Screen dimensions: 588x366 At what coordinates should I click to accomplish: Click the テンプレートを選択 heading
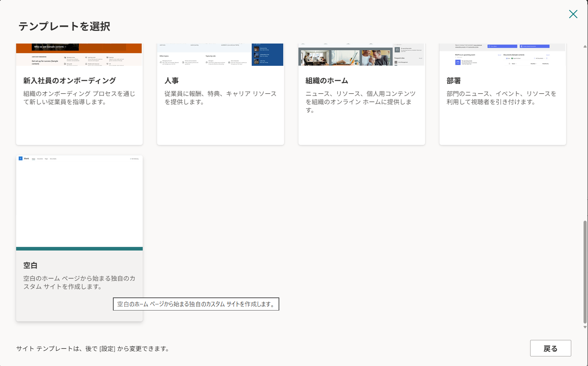[64, 26]
